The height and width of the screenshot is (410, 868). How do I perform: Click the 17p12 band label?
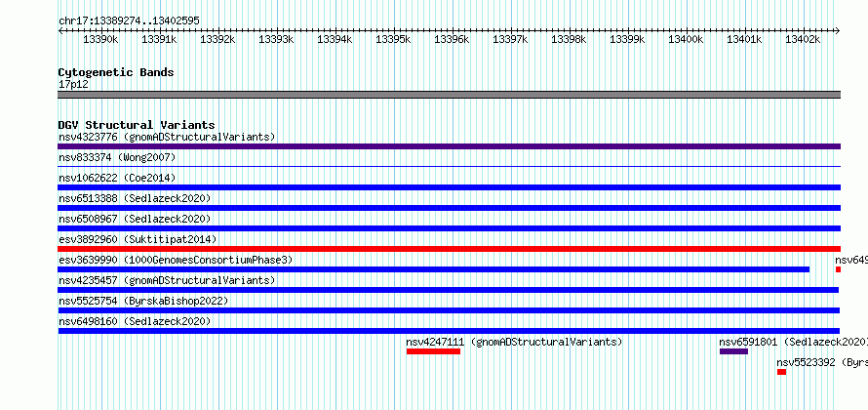(x=73, y=84)
